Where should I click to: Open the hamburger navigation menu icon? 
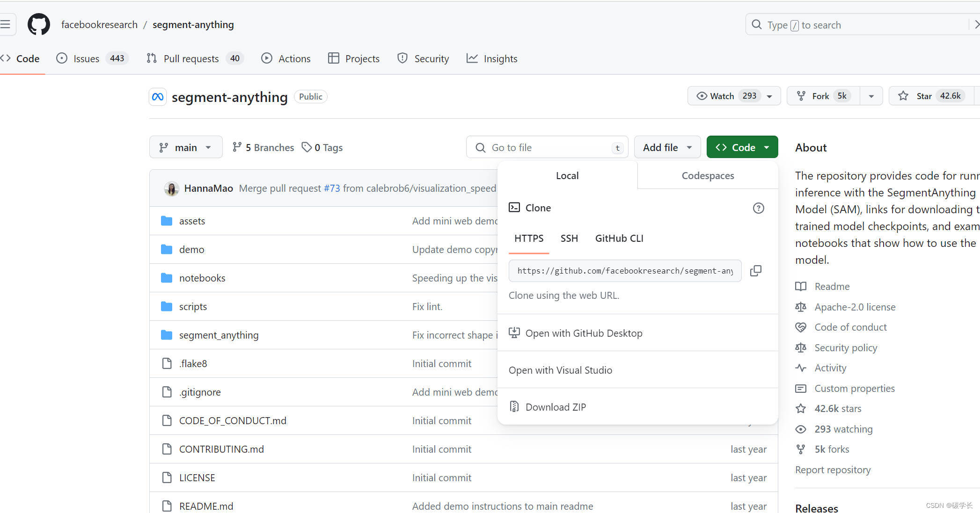(6, 24)
